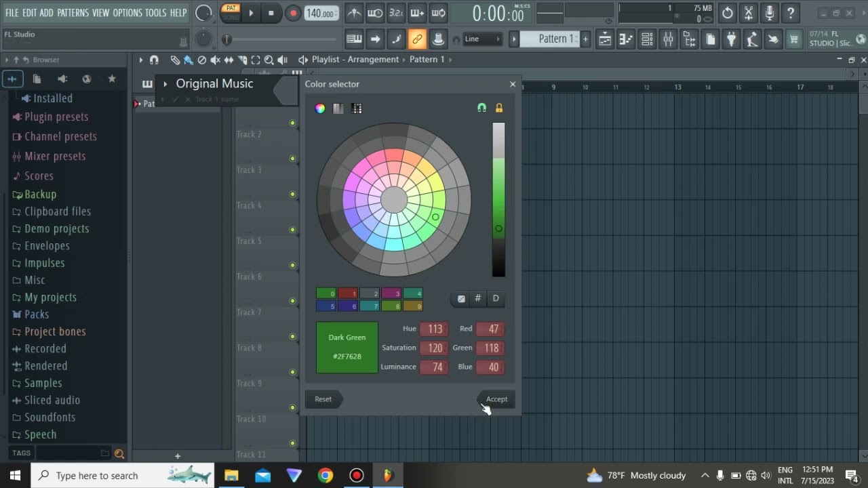Click the Record button

[293, 13]
